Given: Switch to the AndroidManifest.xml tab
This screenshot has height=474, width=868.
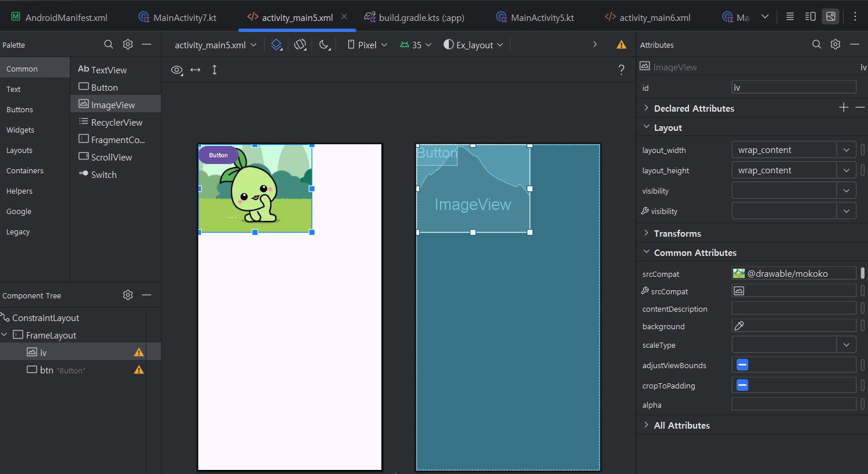Looking at the screenshot, I should pyautogui.click(x=66, y=17).
